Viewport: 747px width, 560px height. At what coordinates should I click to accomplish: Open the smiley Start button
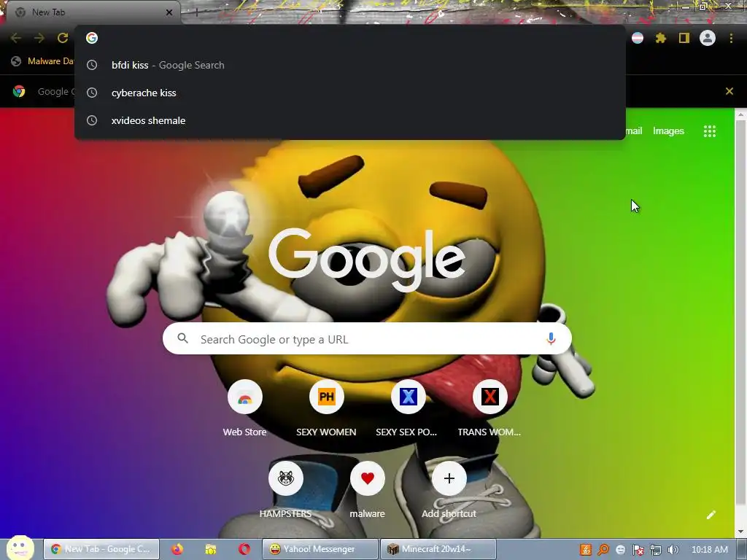20,548
